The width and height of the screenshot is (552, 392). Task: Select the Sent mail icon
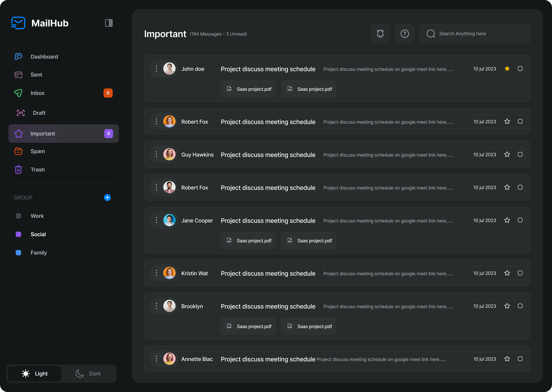[18, 75]
